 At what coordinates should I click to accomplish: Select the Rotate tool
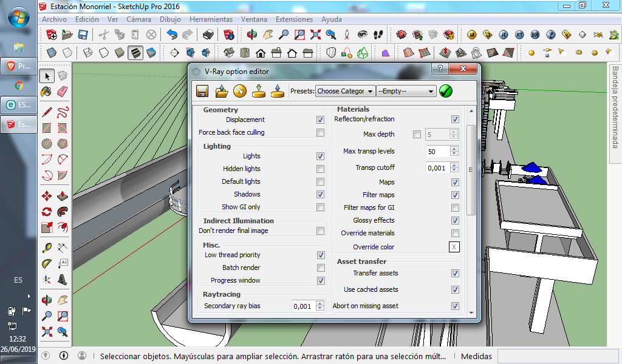(x=47, y=212)
